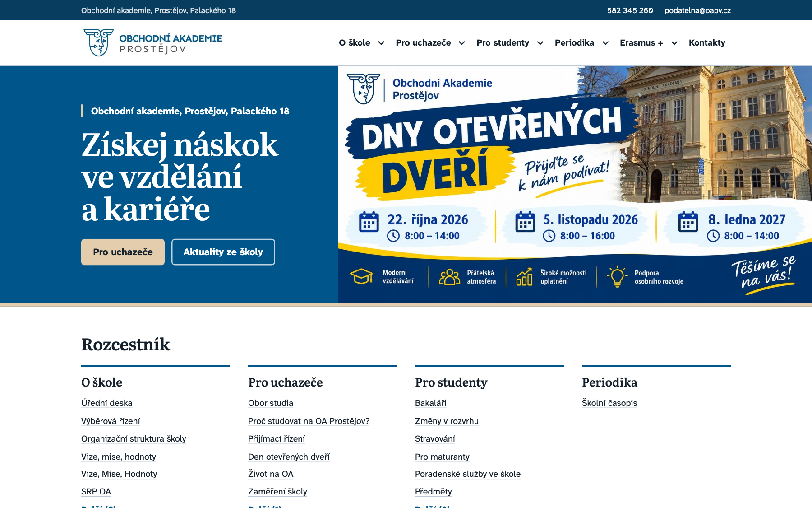Click the Pro uchazeče hero button
This screenshot has height=508, width=812.
click(123, 252)
